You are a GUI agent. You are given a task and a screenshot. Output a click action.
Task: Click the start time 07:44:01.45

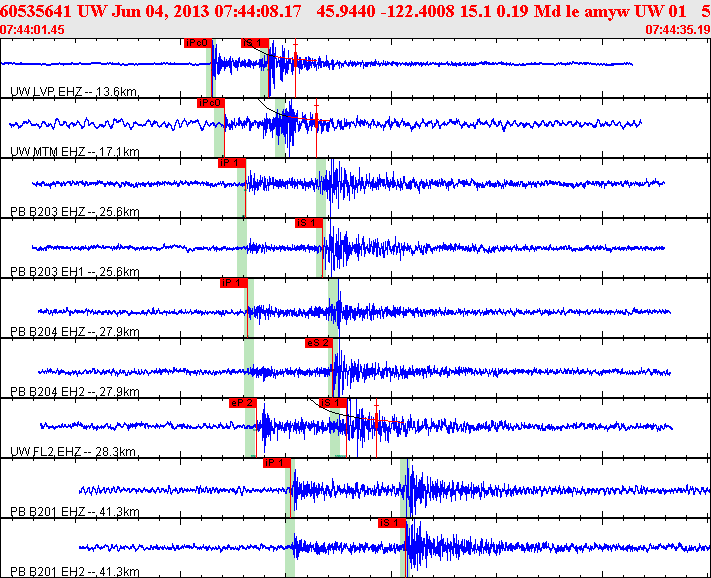32,29
